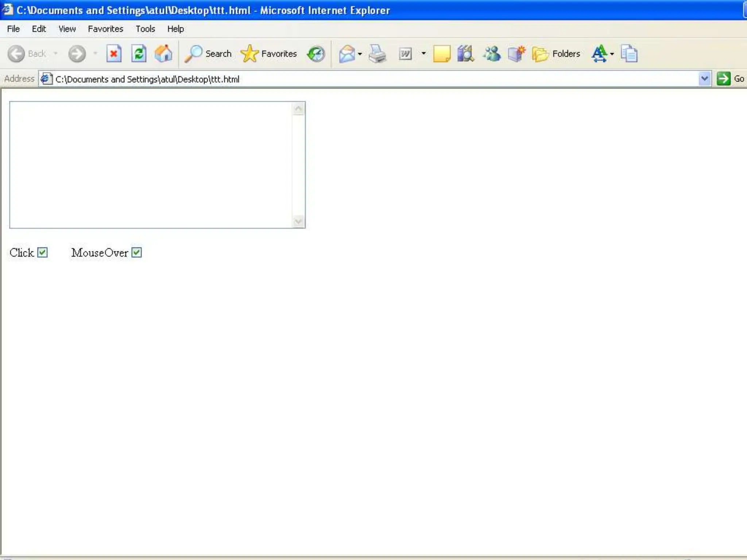Click textarea scrollbar down arrow
The image size is (747, 560).
298,221
